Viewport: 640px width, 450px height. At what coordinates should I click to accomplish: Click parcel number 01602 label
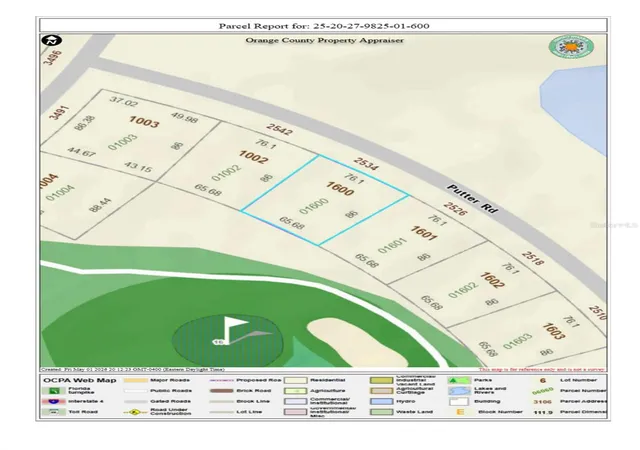pyautogui.click(x=463, y=290)
